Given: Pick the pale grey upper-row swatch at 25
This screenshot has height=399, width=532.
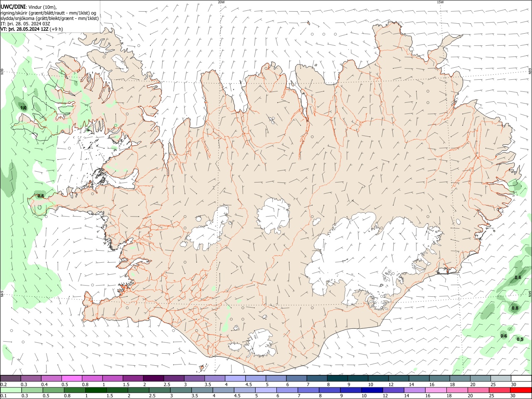Looking at the screenshot, I should [x=501, y=378].
